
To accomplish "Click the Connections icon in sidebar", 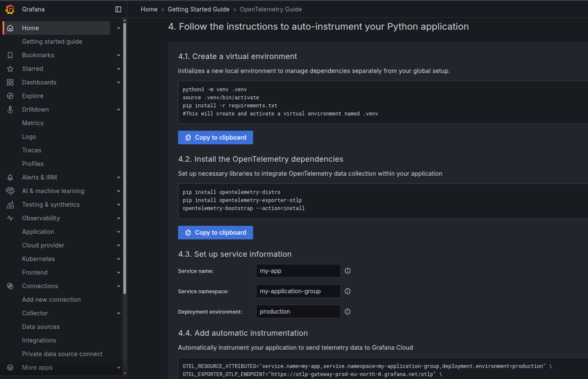I will [x=10, y=286].
